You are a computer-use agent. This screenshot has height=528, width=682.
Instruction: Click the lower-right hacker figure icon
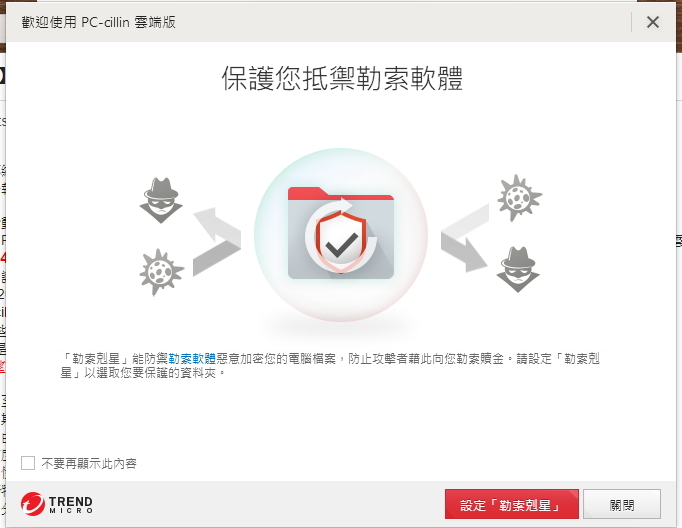(x=518, y=270)
